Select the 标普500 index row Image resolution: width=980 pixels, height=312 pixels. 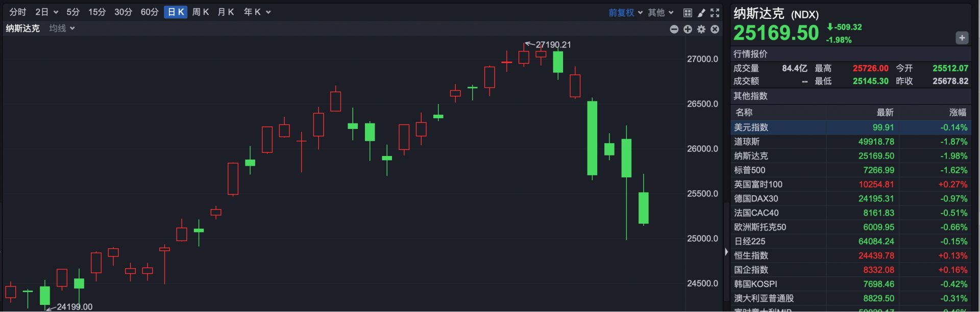pyautogui.click(x=851, y=170)
